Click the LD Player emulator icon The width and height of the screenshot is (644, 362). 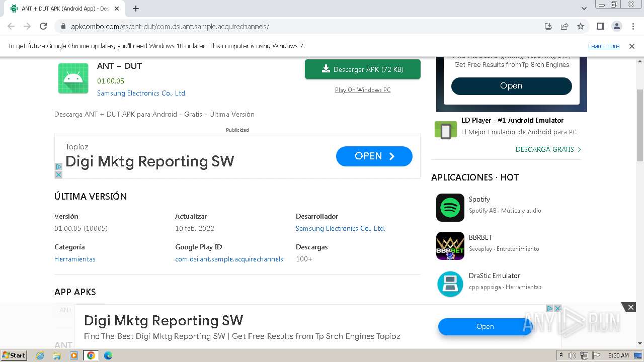(x=446, y=130)
